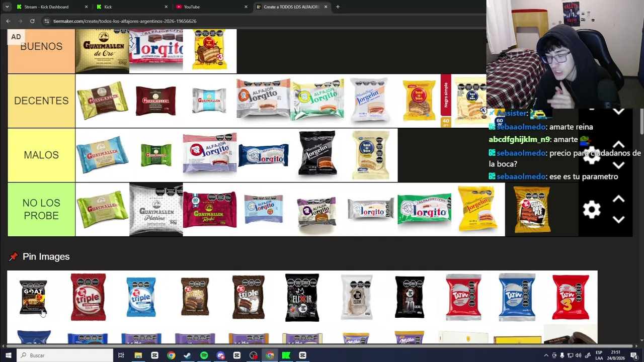Pick the GOAT alfajor image
Screen dimensions: 644x362
(33, 297)
